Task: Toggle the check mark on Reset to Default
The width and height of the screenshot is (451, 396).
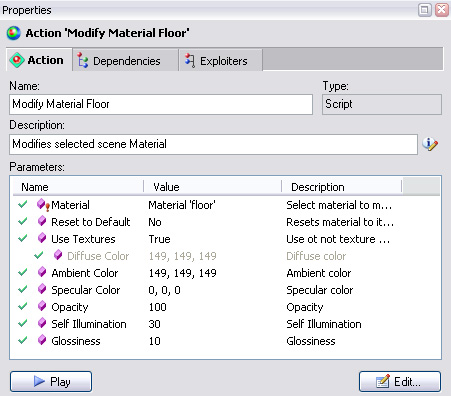Action: tap(23, 221)
